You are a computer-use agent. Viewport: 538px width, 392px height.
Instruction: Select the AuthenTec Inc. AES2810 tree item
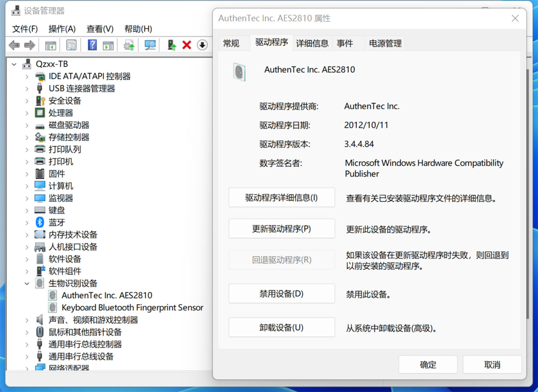[107, 295]
